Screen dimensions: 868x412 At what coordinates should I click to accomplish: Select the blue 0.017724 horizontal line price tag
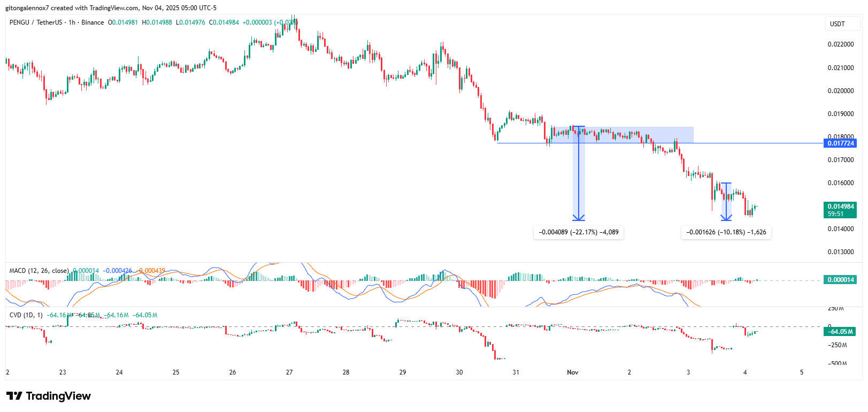click(840, 143)
